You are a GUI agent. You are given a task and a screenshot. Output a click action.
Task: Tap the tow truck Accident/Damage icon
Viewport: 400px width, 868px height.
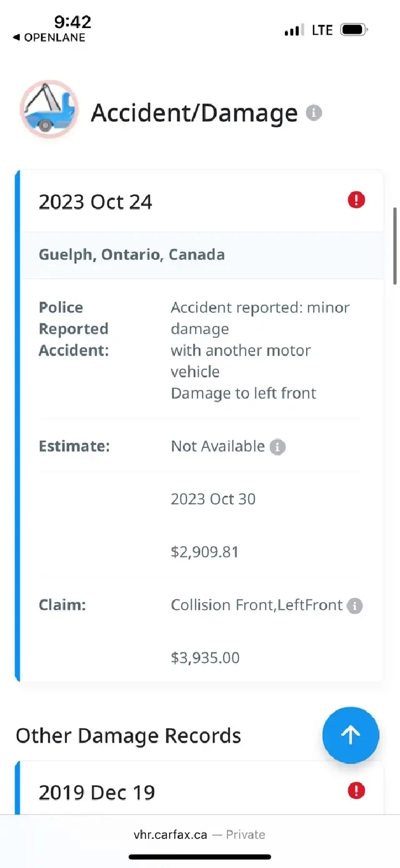point(49,109)
